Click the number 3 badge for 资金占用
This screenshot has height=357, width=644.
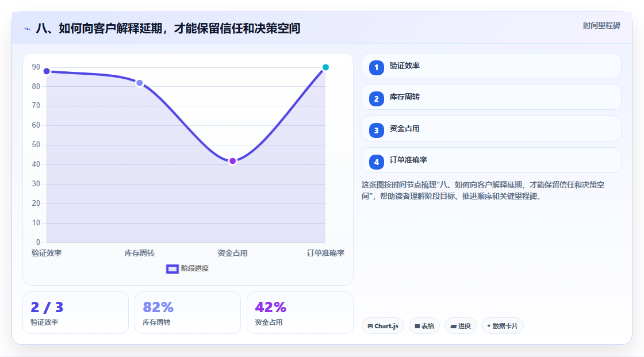click(x=376, y=130)
